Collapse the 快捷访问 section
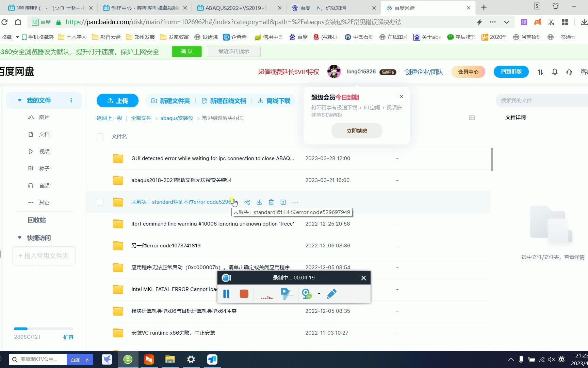 pos(20,237)
